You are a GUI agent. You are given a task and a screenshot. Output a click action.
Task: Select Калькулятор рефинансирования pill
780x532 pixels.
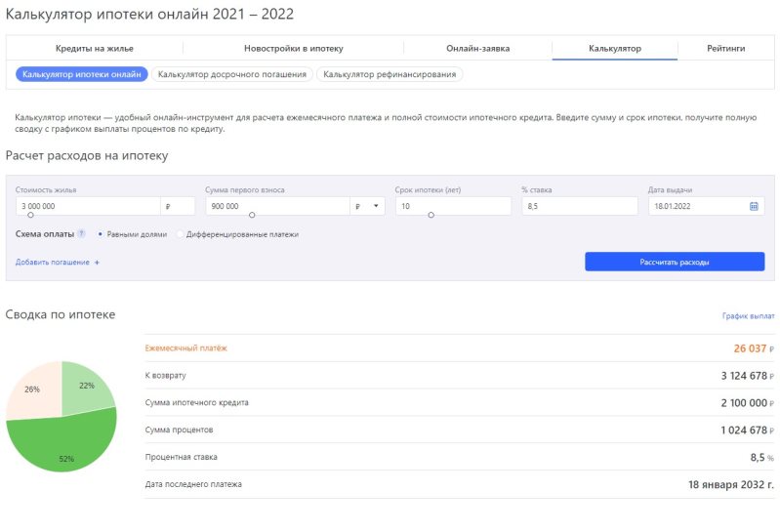(390, 74)
